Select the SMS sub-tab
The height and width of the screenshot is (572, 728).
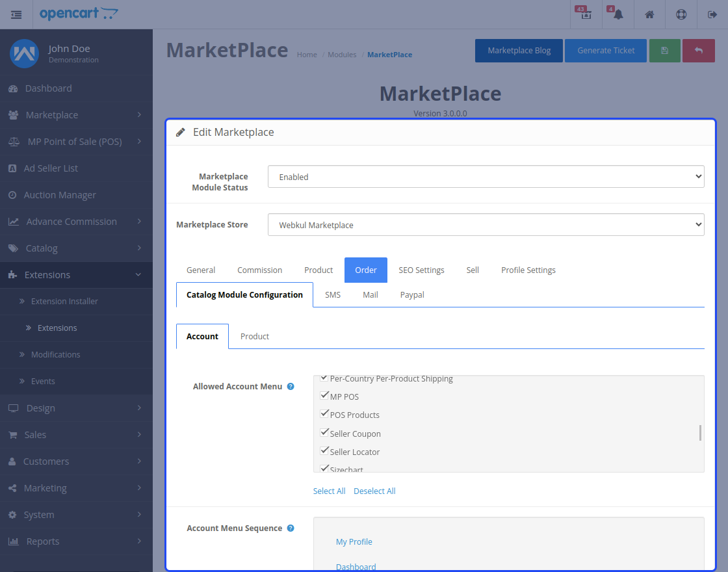(333, 295)
